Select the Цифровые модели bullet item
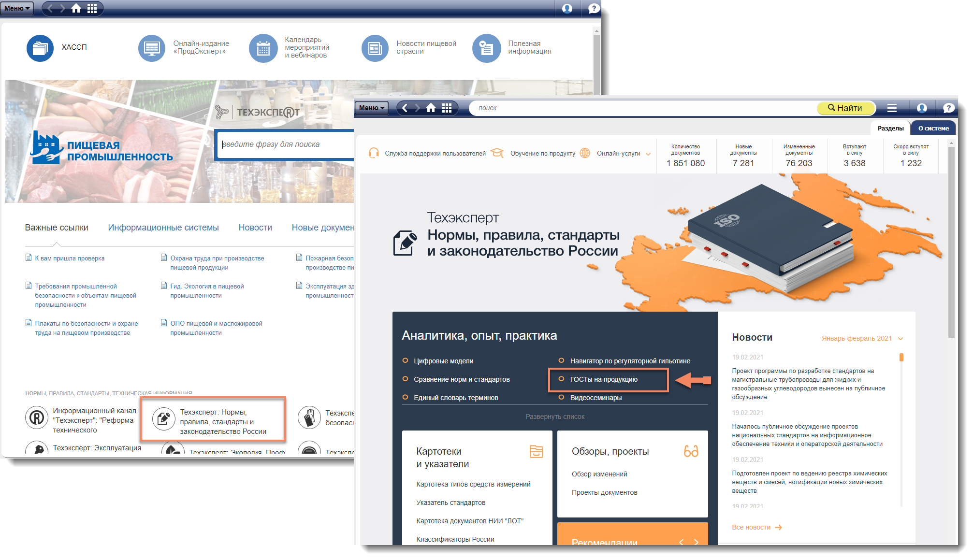The width and height of the screenshot is (973, 560). tap(443, 361)
